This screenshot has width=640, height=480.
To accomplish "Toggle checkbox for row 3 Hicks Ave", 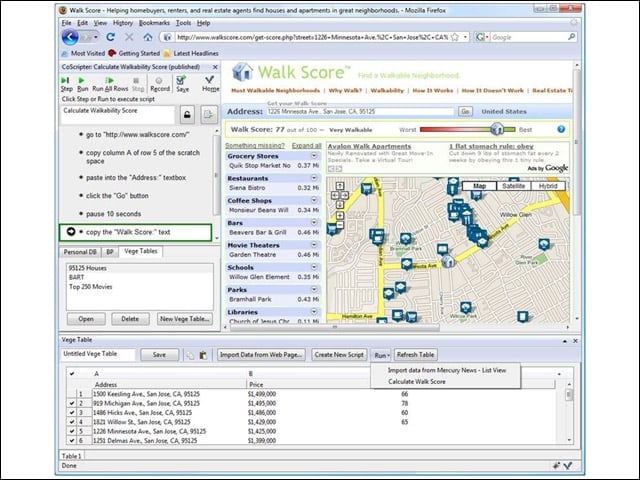I will coord(72,413).
